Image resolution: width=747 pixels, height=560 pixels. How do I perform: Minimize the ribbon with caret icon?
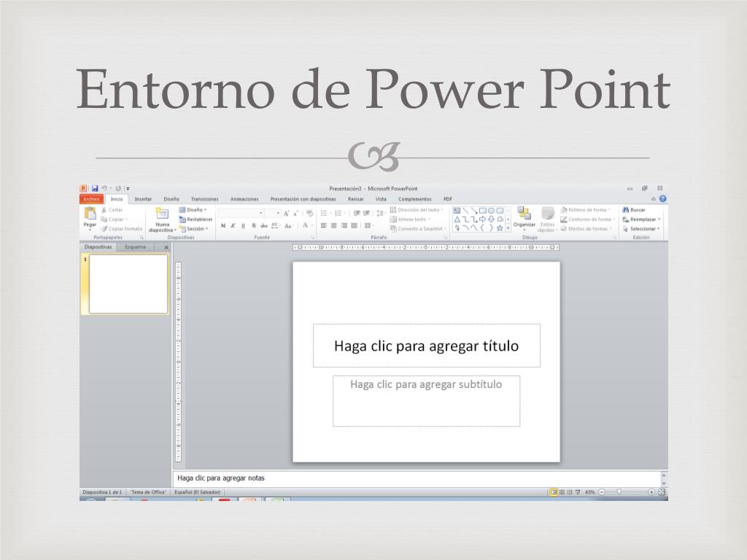tap(653, 199)
